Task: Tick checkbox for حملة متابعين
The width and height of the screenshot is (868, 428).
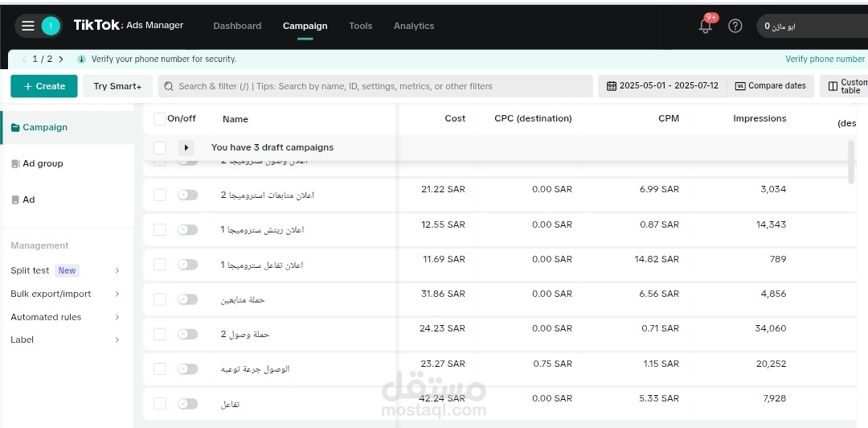Action: (159, 299)
